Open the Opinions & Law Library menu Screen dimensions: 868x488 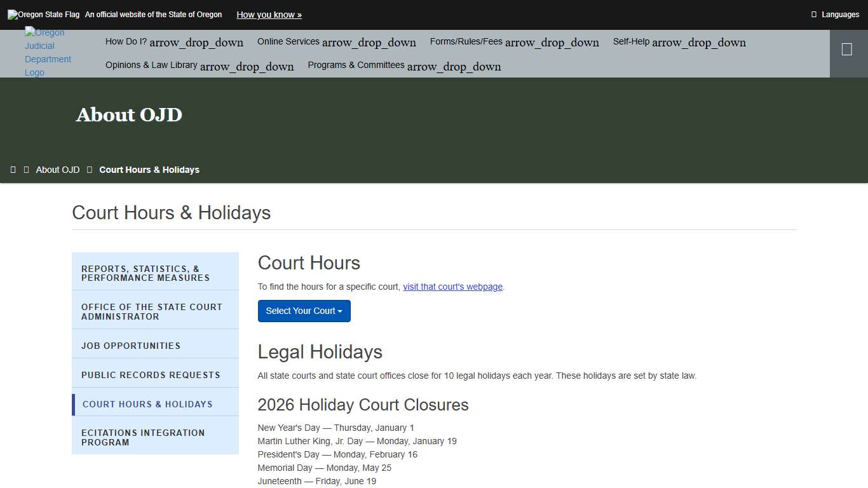point(200,65)
